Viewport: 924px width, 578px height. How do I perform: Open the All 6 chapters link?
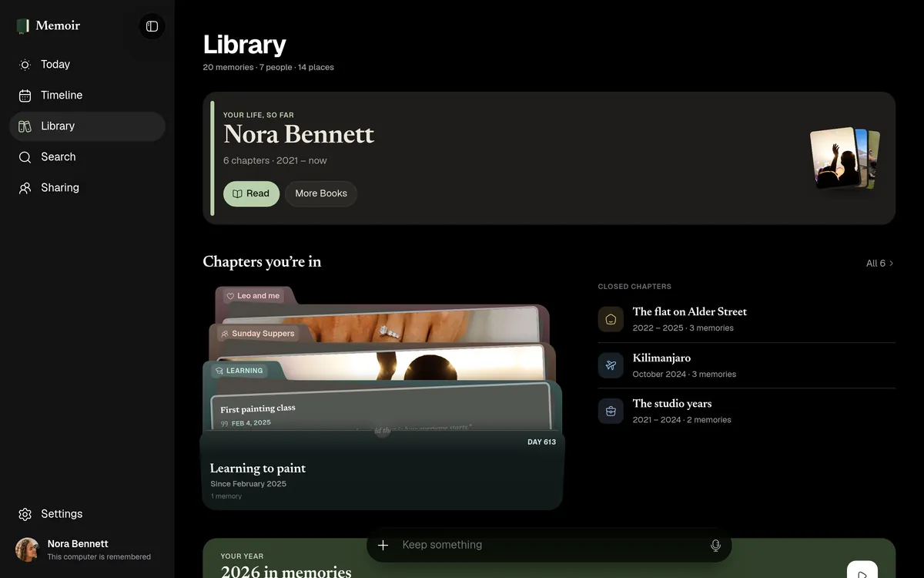pyautogui.click(x=880, y=264)
